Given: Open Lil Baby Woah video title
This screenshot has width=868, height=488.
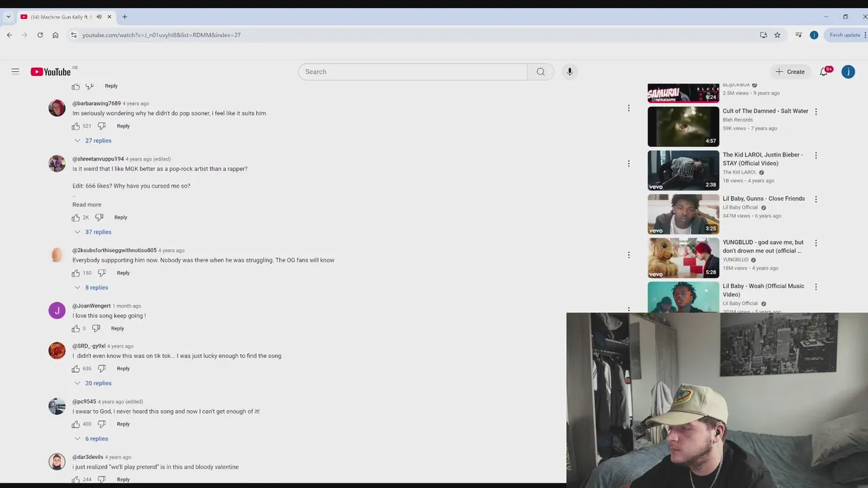Looking at the screenshot, I should click(764, 290).
